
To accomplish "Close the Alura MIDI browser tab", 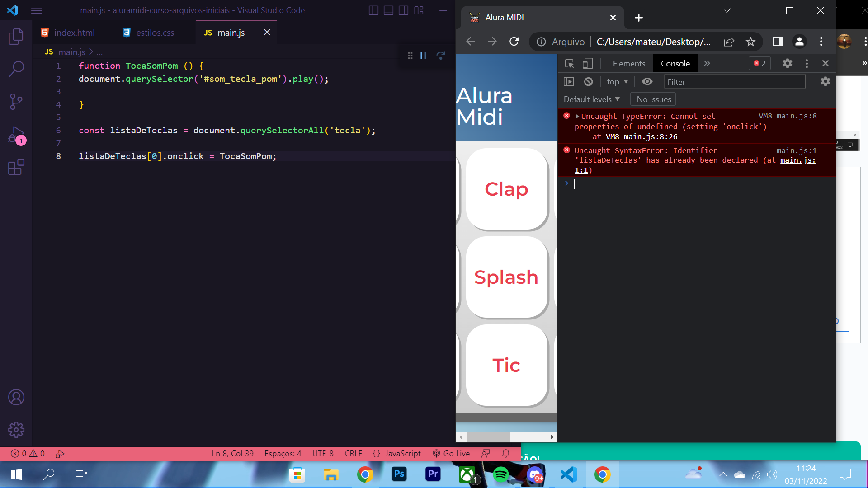I will point(613,18).
